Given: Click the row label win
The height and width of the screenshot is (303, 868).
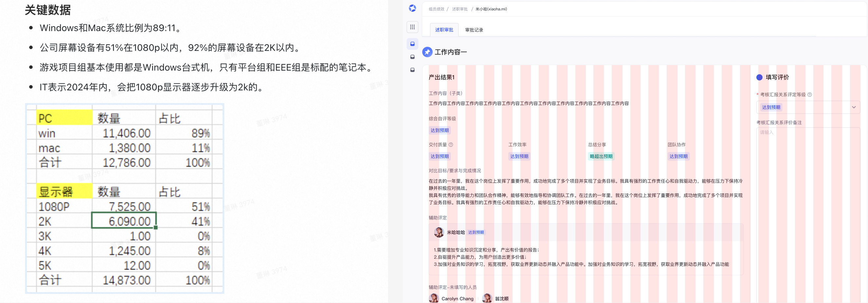Looking at the screenshot, I should coord(47,133).
